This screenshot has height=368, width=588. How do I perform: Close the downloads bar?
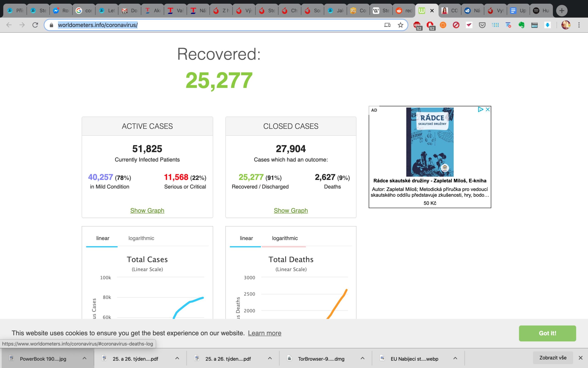(580, 358)
